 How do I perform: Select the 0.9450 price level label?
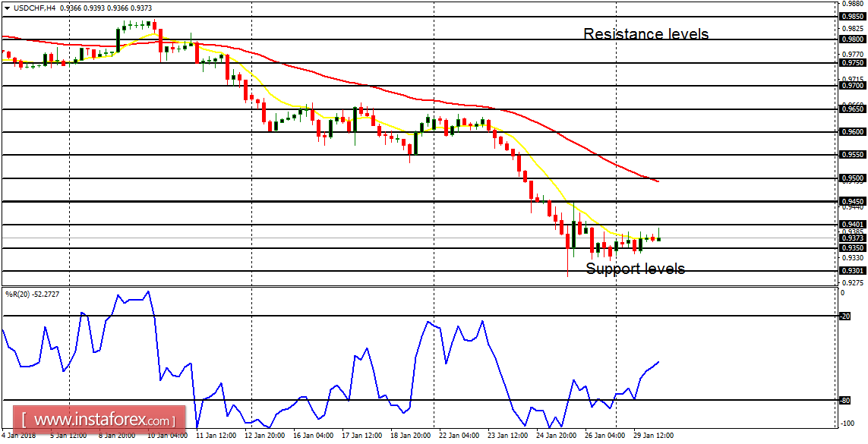point(851,201)
